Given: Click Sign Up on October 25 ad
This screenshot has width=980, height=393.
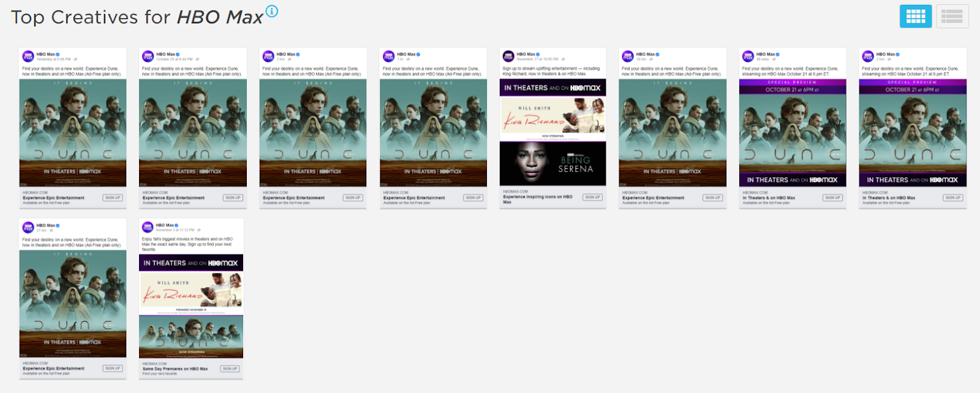Looking at the screenshot, I should 233,197.
